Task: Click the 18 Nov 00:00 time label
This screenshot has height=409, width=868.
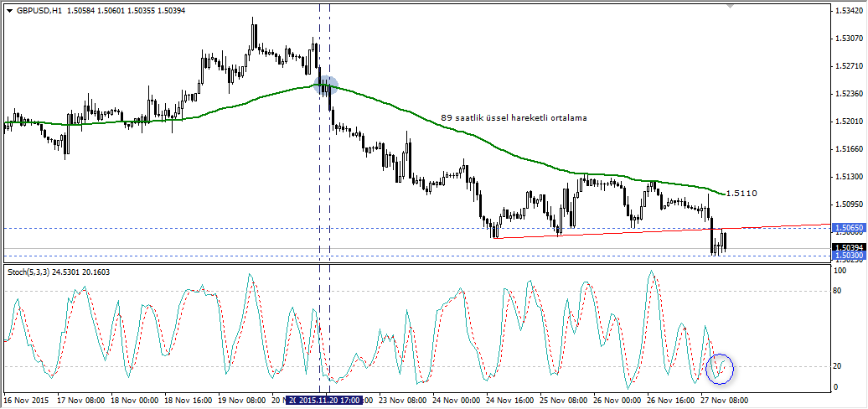Action: pos(135,400)
